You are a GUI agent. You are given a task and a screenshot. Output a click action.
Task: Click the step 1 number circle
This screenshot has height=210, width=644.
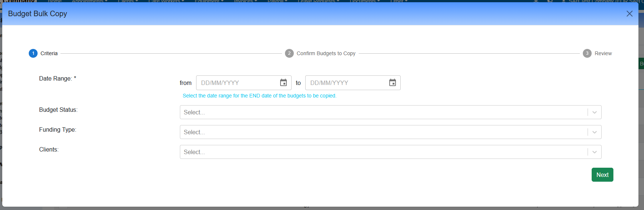[33, 53]
